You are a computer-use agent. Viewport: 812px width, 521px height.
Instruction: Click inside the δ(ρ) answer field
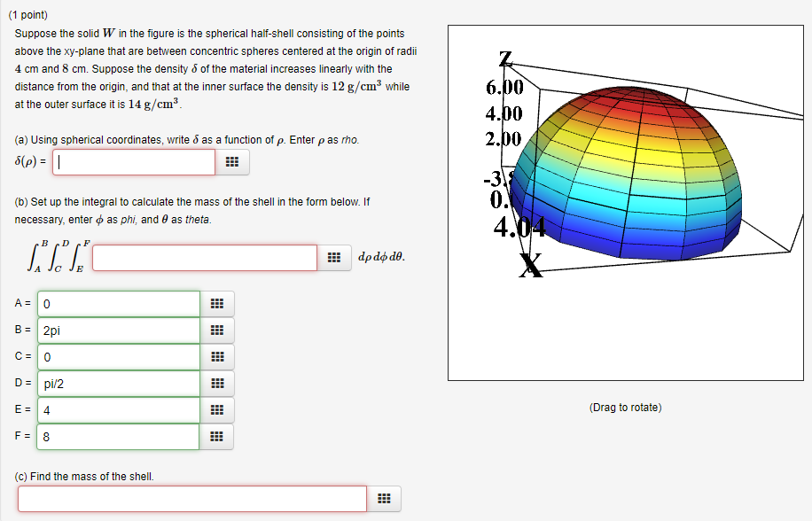point(133,162)
